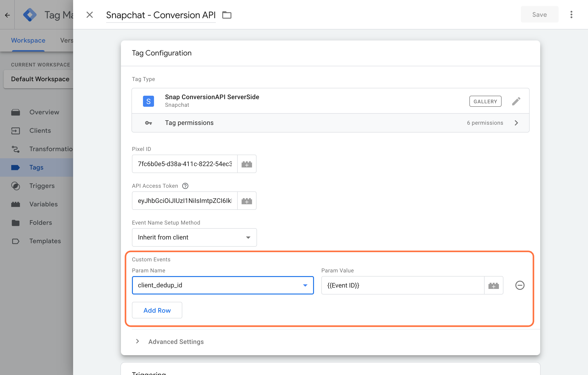The width and height of the screenshot is (588, 375).
Task: Click the Clients icon
Action: coord(16,131)
